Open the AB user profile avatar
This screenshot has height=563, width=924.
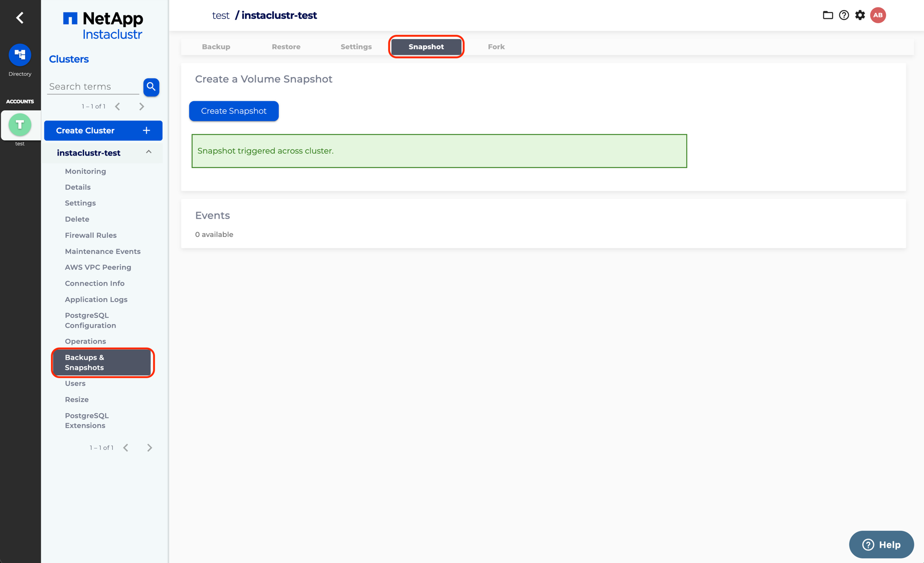point(878,15)
